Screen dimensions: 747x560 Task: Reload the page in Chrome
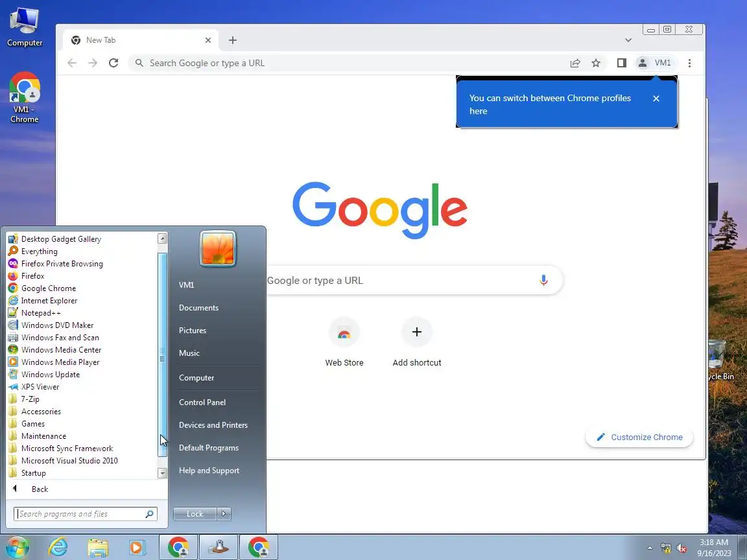coord(113,63)
